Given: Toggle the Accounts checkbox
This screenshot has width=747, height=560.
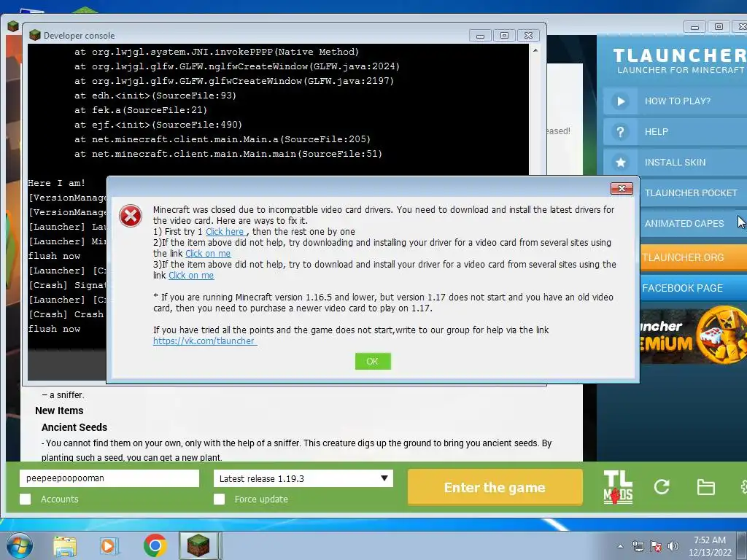Looking at the screenshot, I should point(26,499).
